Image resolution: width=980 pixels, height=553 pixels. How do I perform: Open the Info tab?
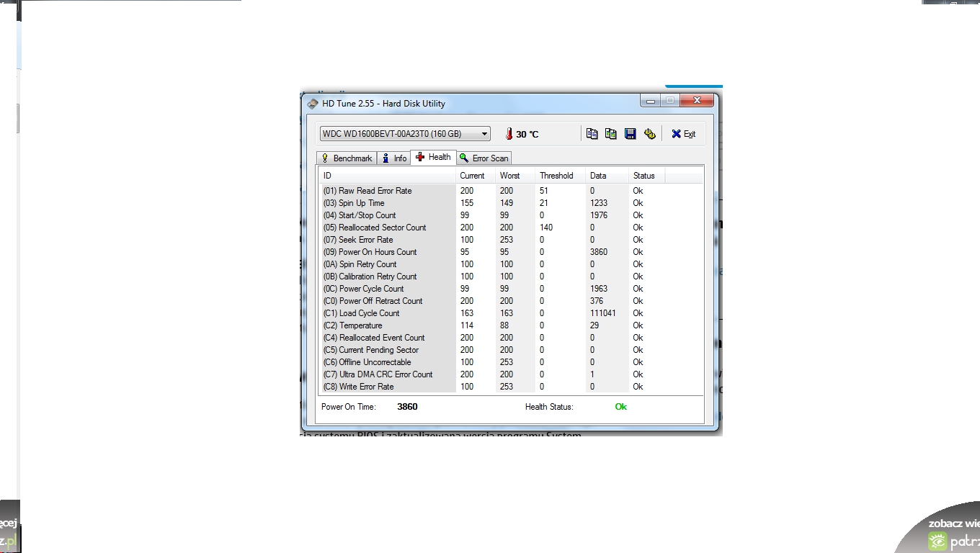click(393, 158)
